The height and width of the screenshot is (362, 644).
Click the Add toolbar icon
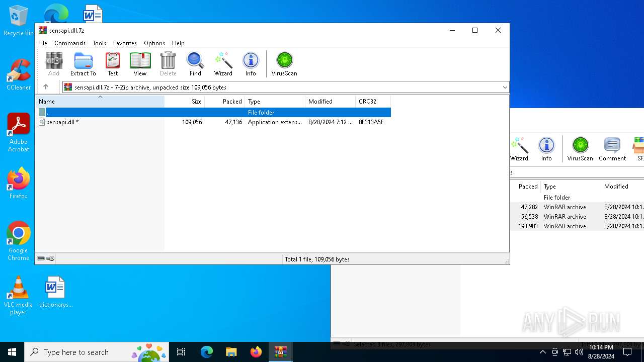[54, 64]
